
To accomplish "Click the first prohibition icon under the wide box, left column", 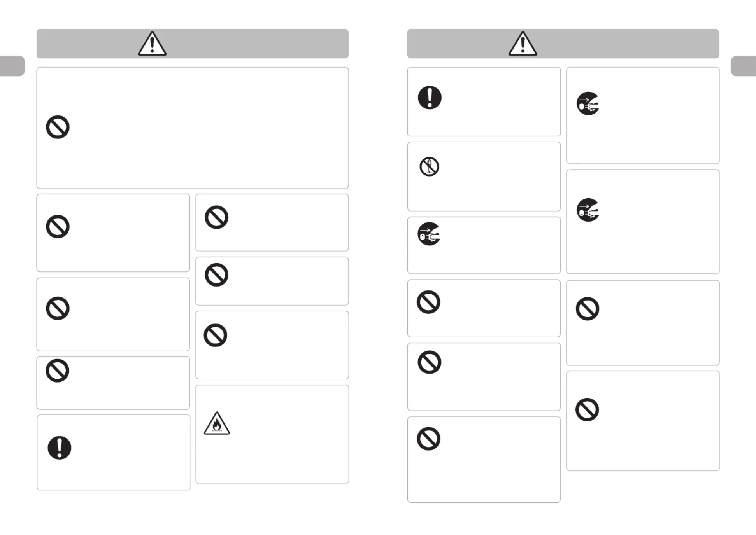I will click(x=58, y=226).
